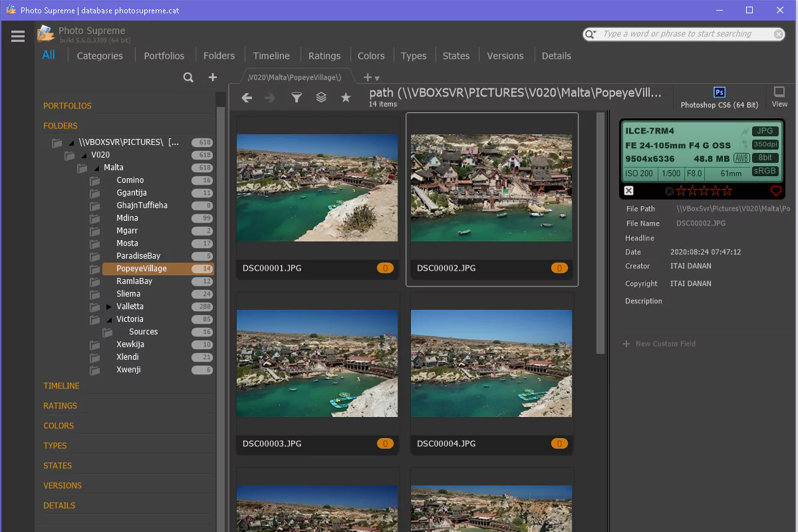Switch to the Timeline tab
This screenshot has width=798, height=532.
[x=271, y=56]
